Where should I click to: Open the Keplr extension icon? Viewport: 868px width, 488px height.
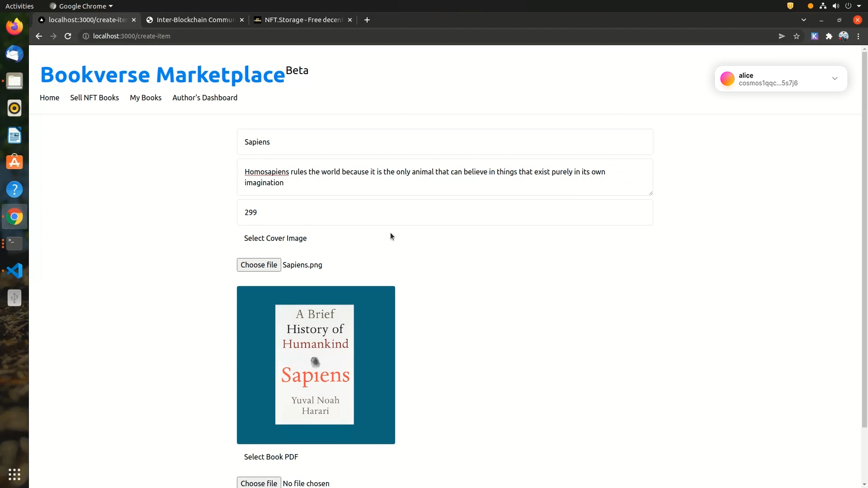coord(815,36)
